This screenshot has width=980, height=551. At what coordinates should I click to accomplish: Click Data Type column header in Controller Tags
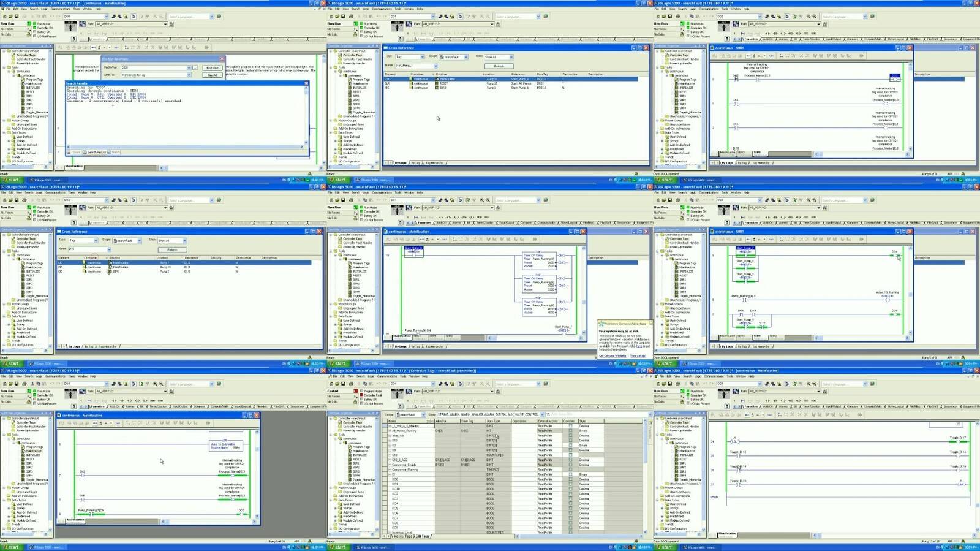click(498, 421)
